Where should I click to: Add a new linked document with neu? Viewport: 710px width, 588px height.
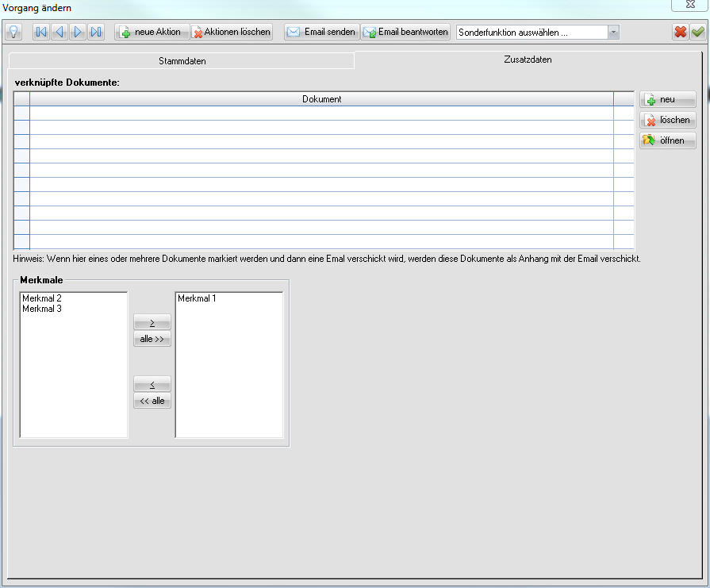(667, 99)
